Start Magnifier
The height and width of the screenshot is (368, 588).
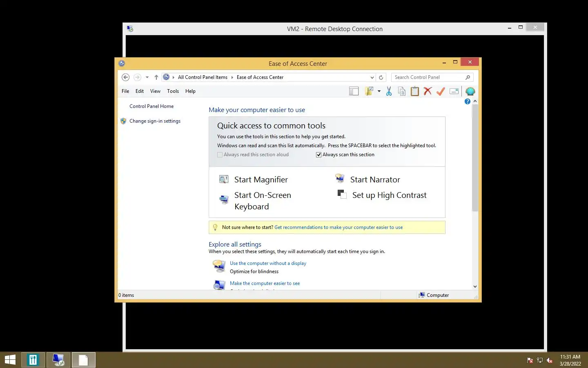(x=261, y=180)
